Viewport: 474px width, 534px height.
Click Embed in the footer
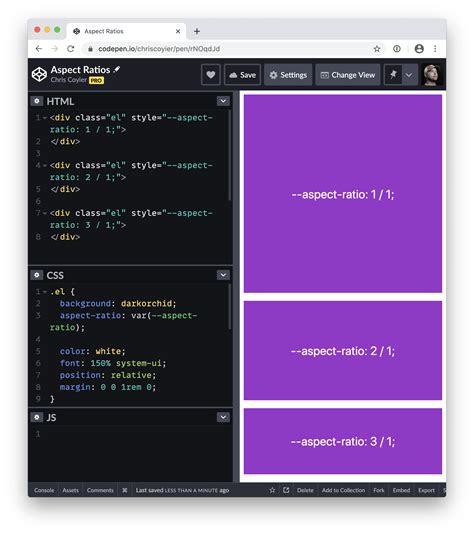coord(401,490)
